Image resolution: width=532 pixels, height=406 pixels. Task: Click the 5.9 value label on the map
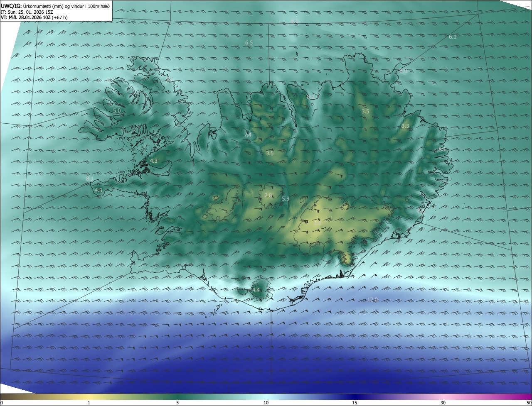tap(286, 199)
